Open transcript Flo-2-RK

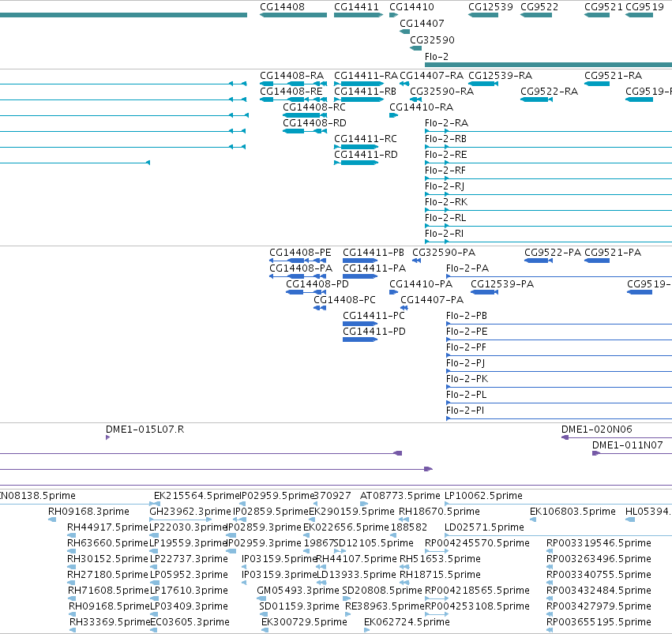pos(445,203)
